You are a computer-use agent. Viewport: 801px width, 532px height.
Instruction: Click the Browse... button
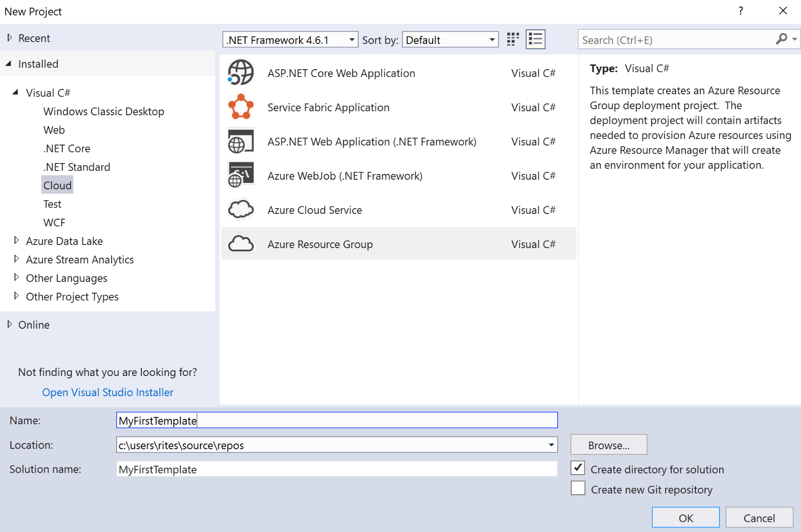609,445
